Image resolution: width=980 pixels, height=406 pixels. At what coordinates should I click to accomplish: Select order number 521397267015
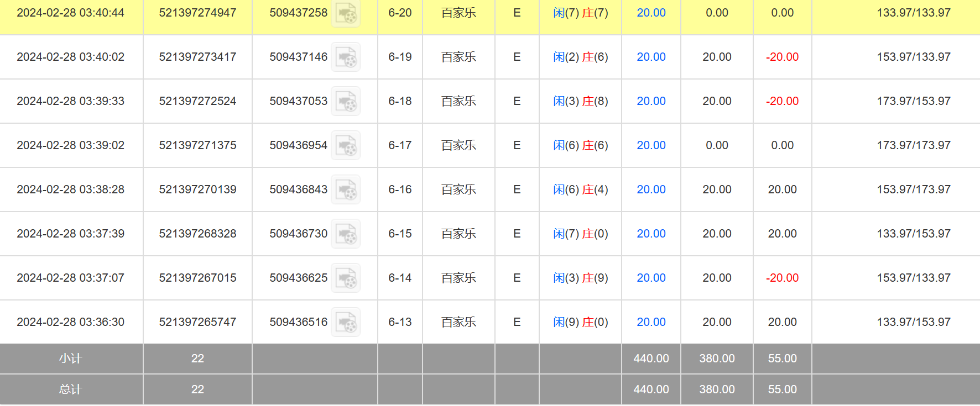pyautogui.click(x=197, y=278)
